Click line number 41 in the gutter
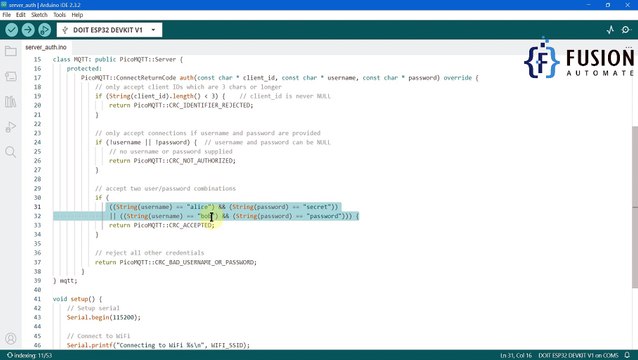Image resolution: width=638 pixels, height=360 pixels. (x=37, y=299)
